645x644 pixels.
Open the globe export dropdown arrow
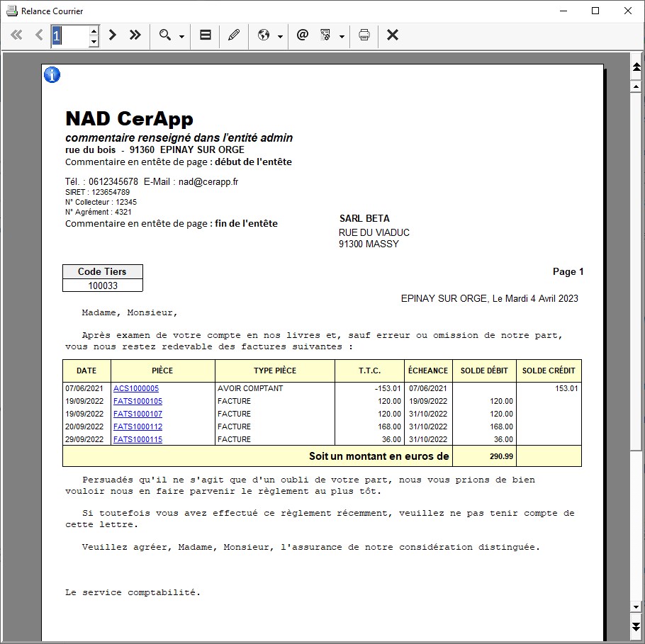coord(280,36)
